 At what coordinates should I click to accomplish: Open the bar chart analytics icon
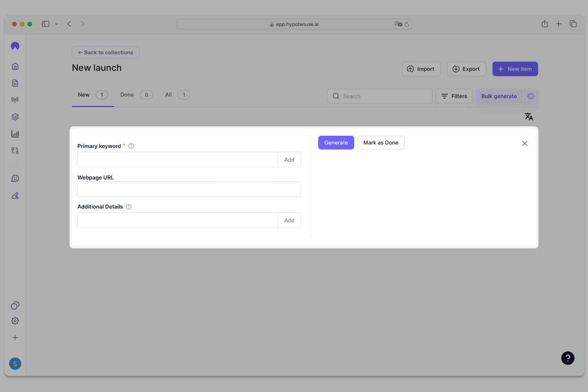coord(15,133)
